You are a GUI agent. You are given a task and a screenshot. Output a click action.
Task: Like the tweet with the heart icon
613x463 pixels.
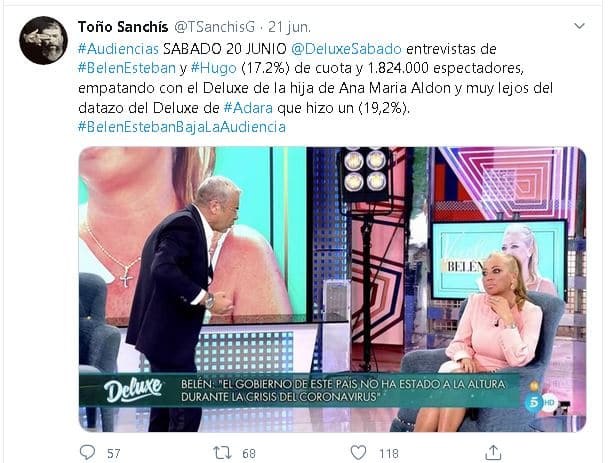(x=358, y=453)
